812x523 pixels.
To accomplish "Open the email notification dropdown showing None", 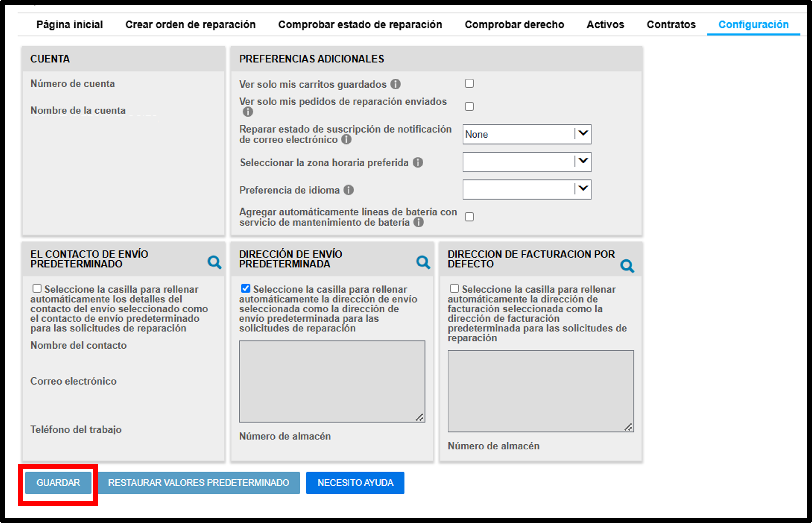I will [527, 134].
